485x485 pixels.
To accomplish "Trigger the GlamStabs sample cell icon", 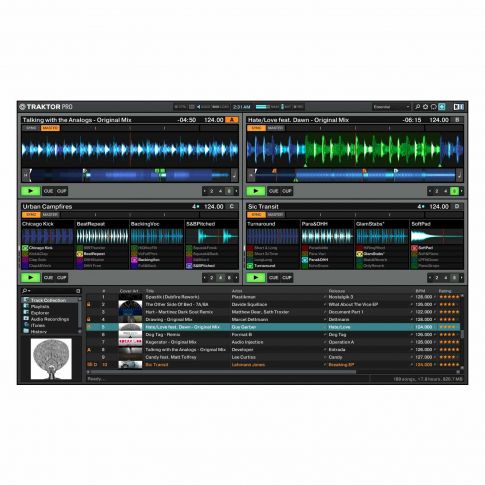I will 359,254.
